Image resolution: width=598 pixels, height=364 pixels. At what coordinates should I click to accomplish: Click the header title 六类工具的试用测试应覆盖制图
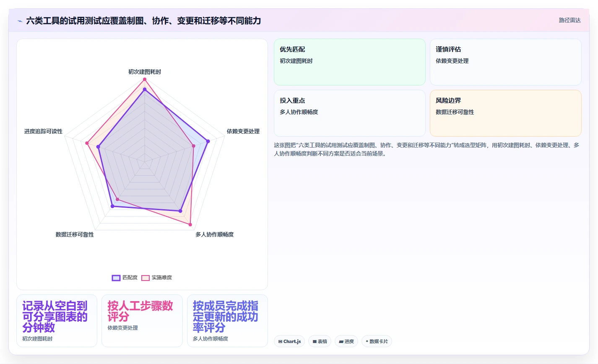(x=143, y=21)
